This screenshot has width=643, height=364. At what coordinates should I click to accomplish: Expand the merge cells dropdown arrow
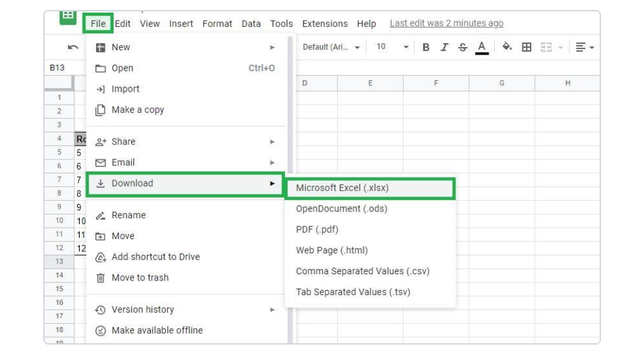click(x=560, y=48)
